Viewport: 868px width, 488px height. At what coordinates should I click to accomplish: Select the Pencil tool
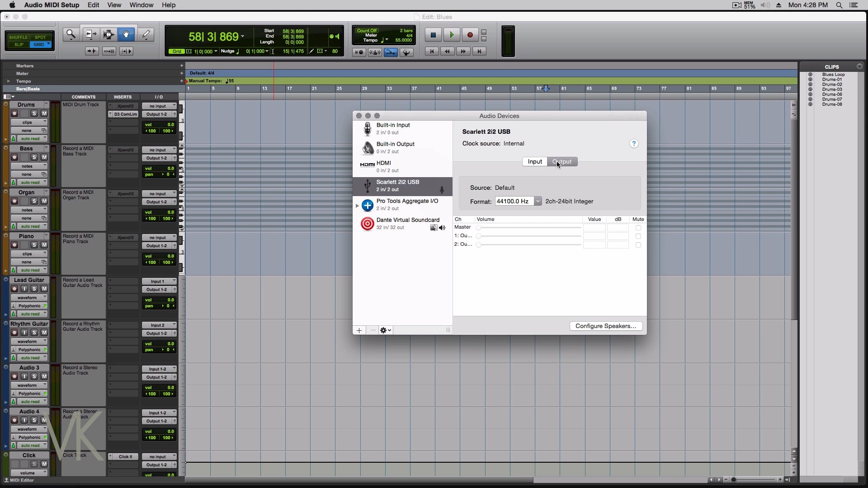click(146, 34)
